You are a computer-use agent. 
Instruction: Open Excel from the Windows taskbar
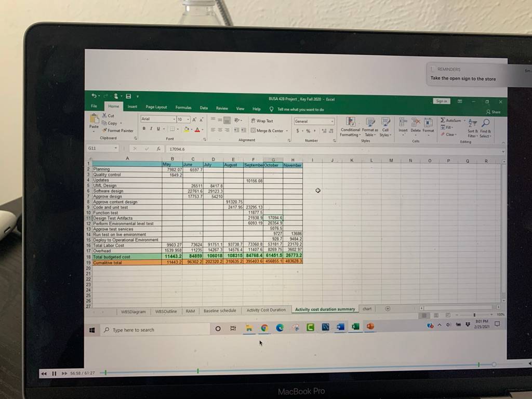[x=355, y=326]
